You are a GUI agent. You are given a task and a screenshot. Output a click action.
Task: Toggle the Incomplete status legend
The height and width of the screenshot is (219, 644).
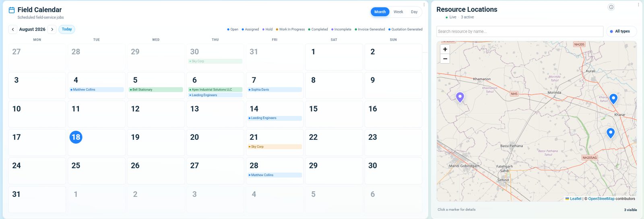tap(341, 29)
